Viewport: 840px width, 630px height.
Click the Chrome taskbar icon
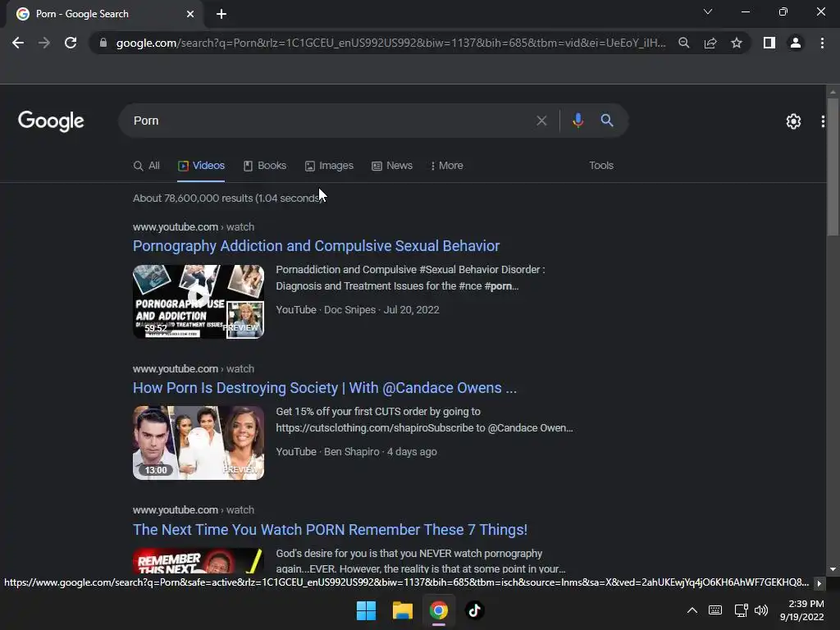pyautogui.click(x=438, y=610)
